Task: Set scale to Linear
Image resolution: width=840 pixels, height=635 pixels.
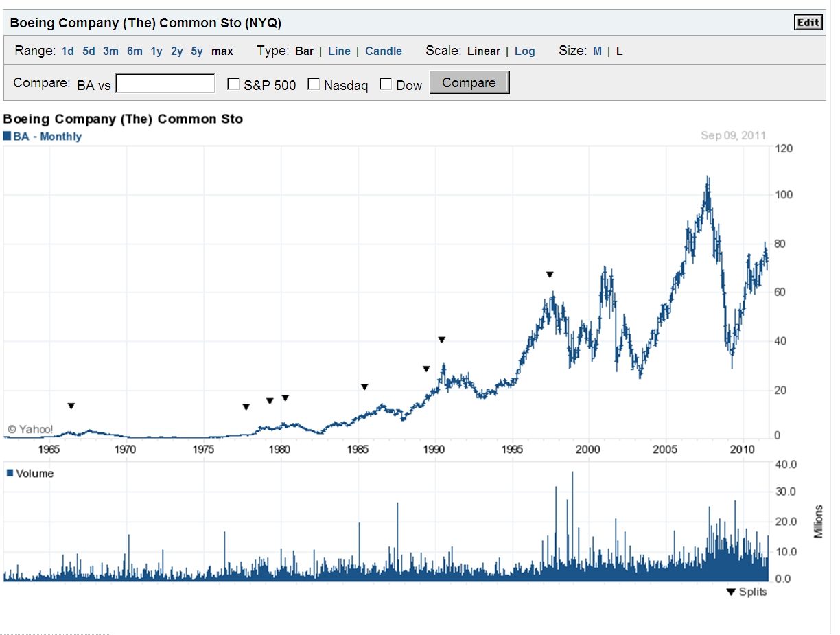Action: point(484,51)
